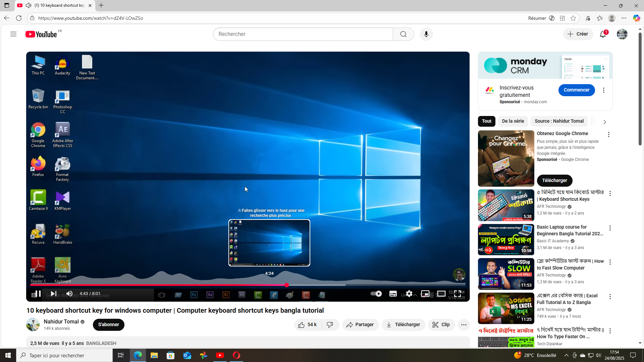Open the tab actions menu icon
Image resolution: width=644 pixels, height=362 pixels.
click(x=7, y=5)
